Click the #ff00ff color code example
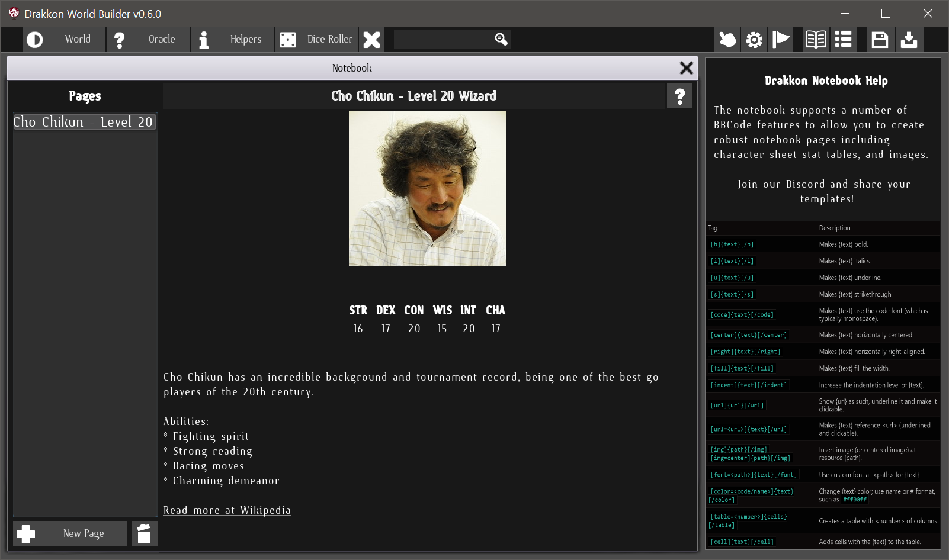949x560 pixels. pos(855,500)
